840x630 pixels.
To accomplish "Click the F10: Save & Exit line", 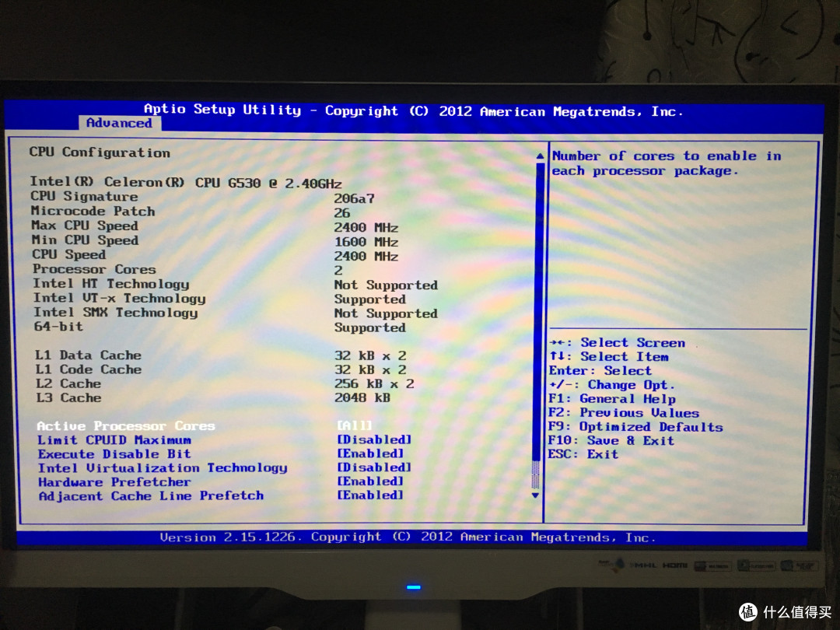I will (611, 440).
